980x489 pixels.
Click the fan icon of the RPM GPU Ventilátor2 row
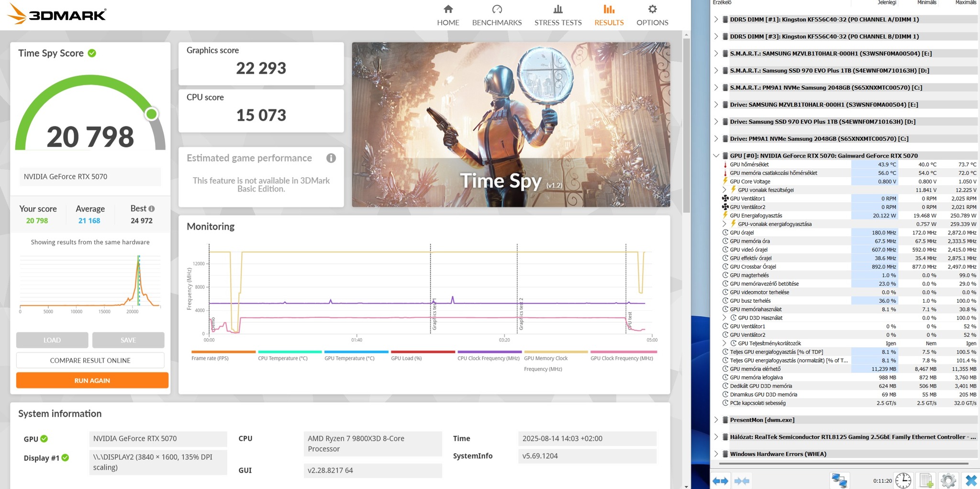pos(725,207)
